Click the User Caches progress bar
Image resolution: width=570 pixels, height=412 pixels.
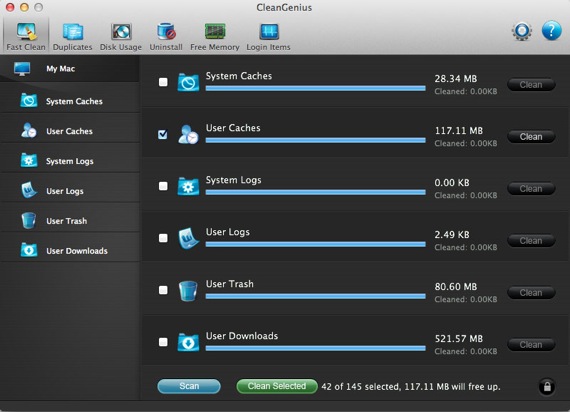tap(316, 140)
